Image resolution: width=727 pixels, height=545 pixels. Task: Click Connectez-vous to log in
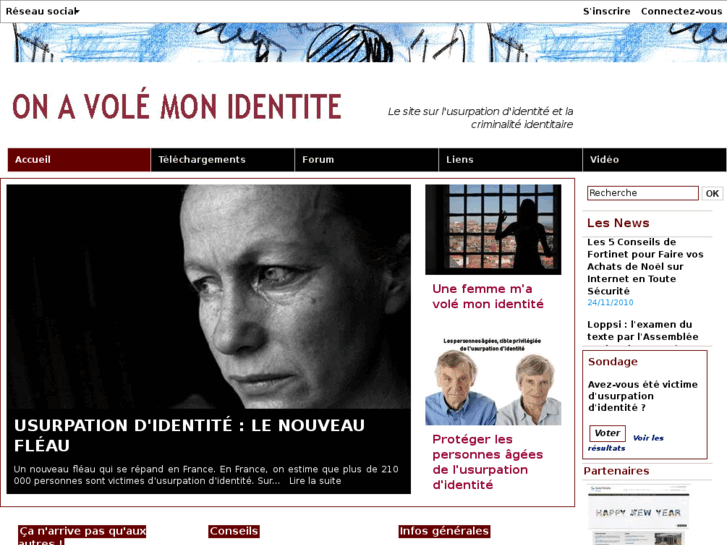[x=681, y=11]
